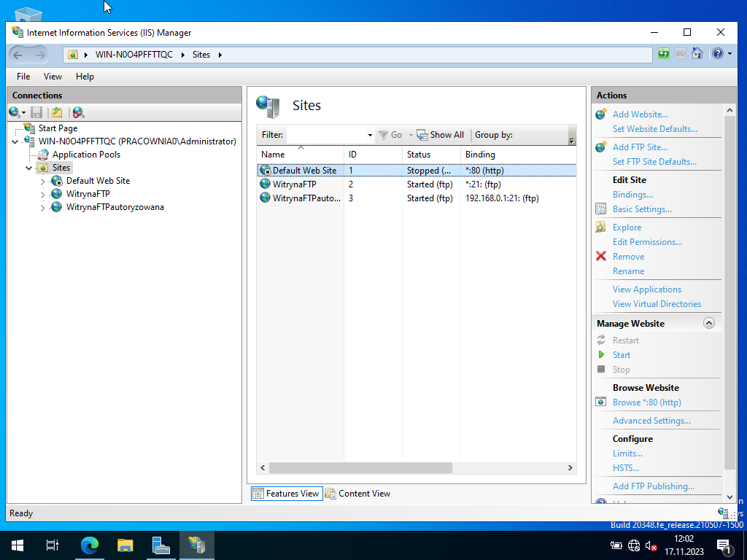Switch to the Content View tab
Image resolution: width=747 pixels, height=560 pixels.
[358, 494]
